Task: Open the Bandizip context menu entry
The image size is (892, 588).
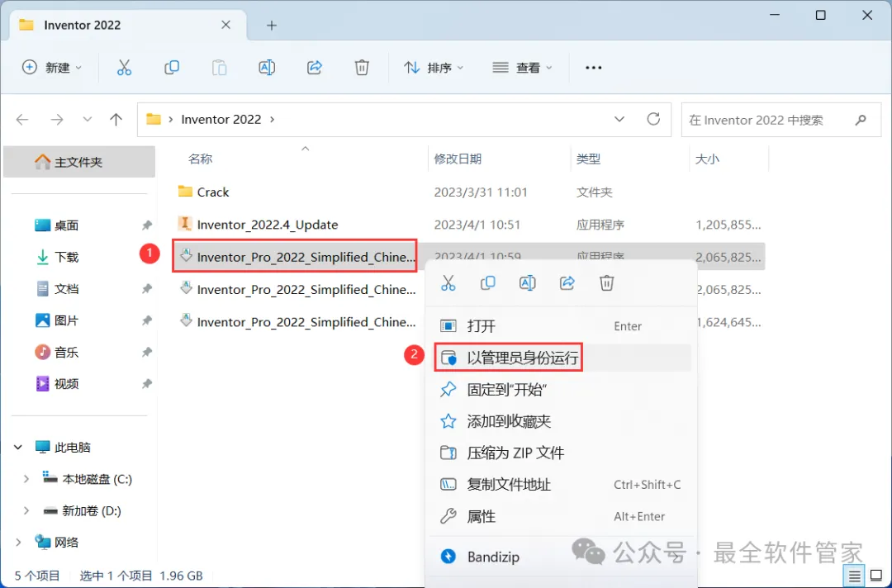Action: [560, 557]
